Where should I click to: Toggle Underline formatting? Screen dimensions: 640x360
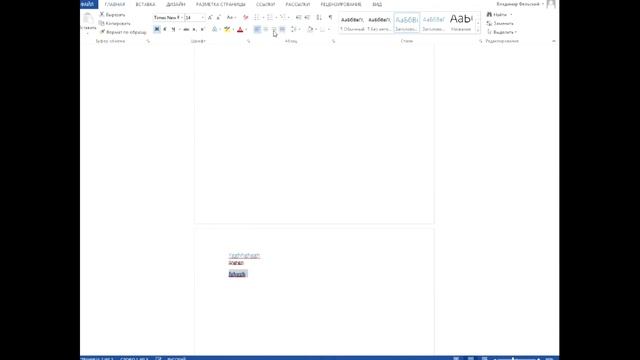[173, 29]
